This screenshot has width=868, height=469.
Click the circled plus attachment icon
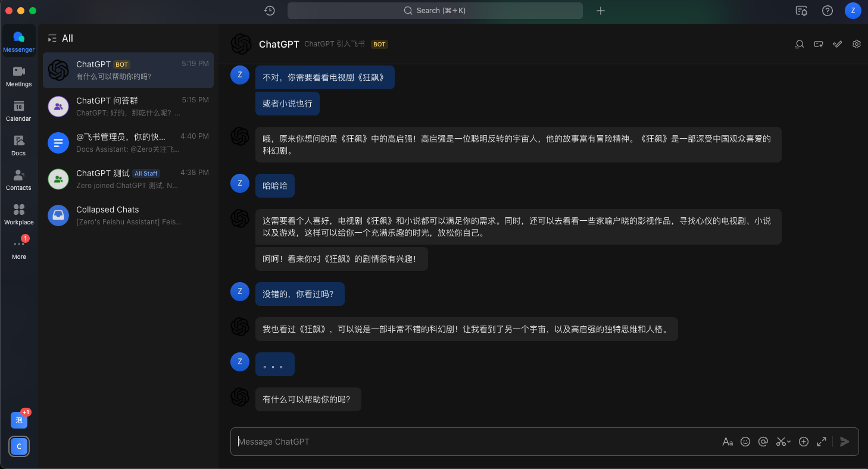[x=804, y=442]
